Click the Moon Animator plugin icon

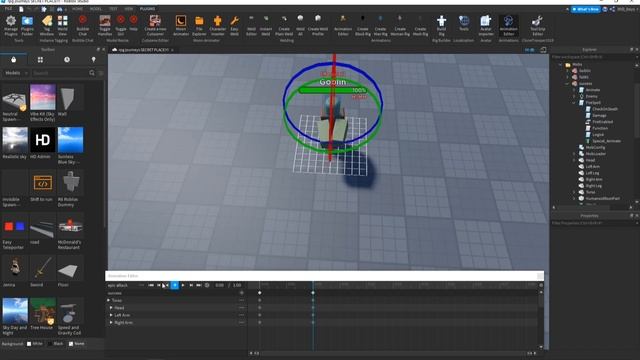pos(180,21)
